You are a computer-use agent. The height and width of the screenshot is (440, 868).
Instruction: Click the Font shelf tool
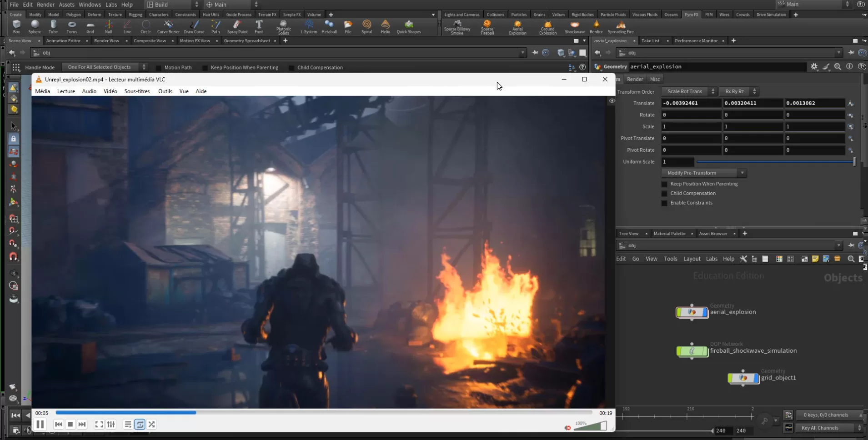point(259,26)
